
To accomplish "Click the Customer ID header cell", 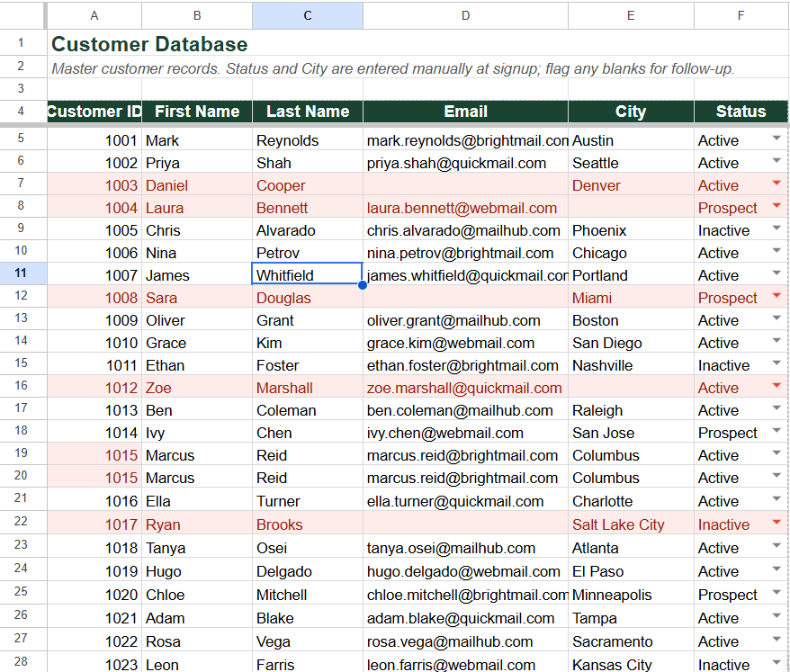I will [94, 112].
